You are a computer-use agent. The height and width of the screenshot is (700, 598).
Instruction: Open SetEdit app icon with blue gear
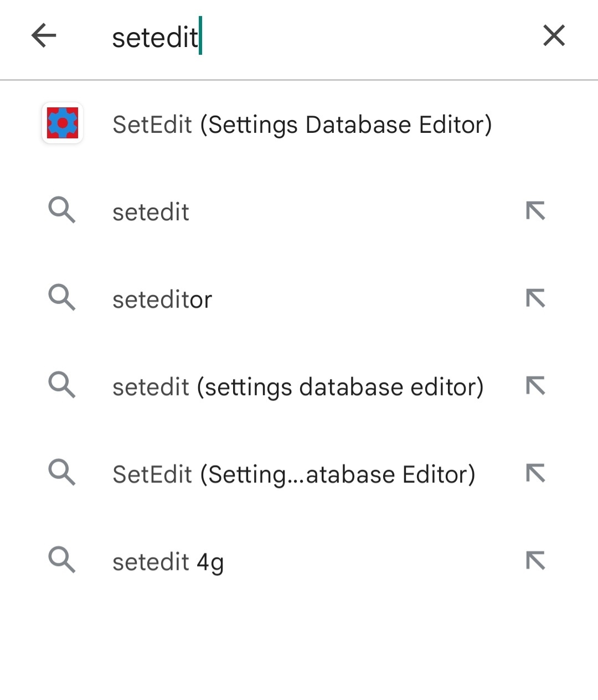(63, 123)
